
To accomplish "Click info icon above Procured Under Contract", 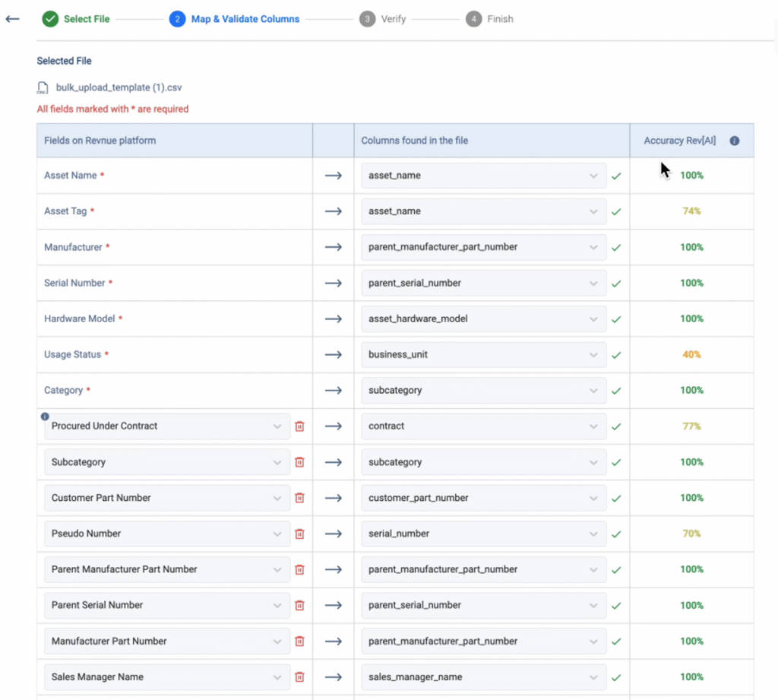I will [x=45, y=417].
